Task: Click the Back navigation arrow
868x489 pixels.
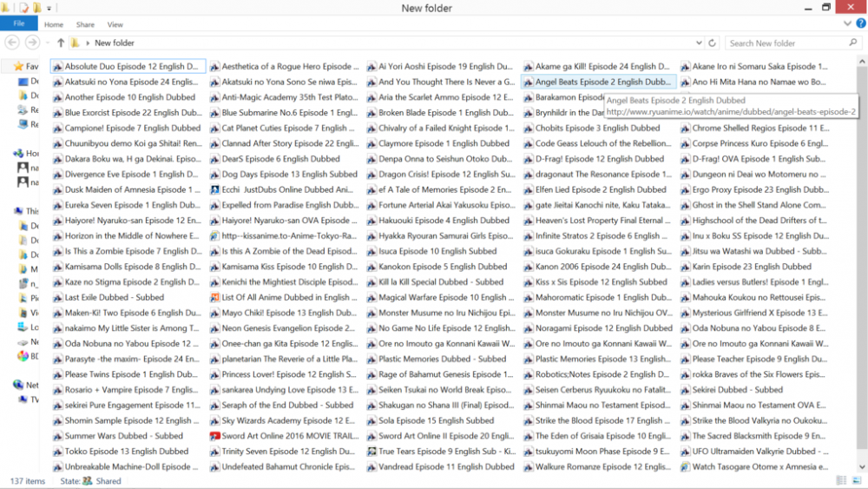Action: pos(12,43)
